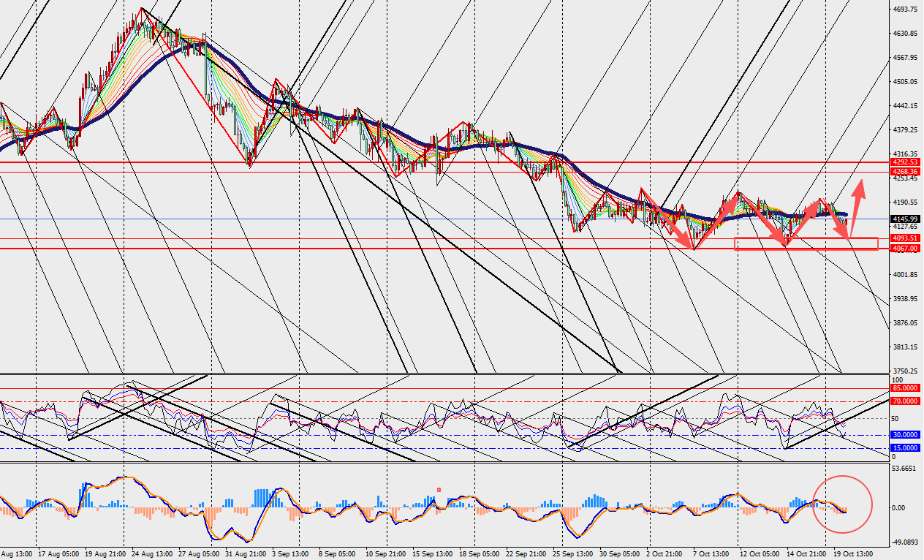Click the current price label 4145.99
This screenshot has width=924, height=560.
pyautogui.click(x=906, y=219)
